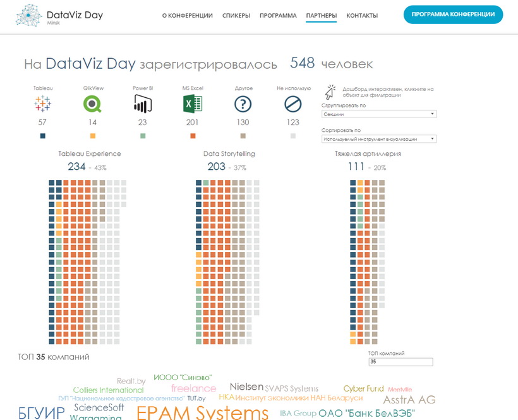Image resolution: width=518 pixels, height=420 pixels.
Task: Click SVAPS Systems company name
Action: point(292,388)
